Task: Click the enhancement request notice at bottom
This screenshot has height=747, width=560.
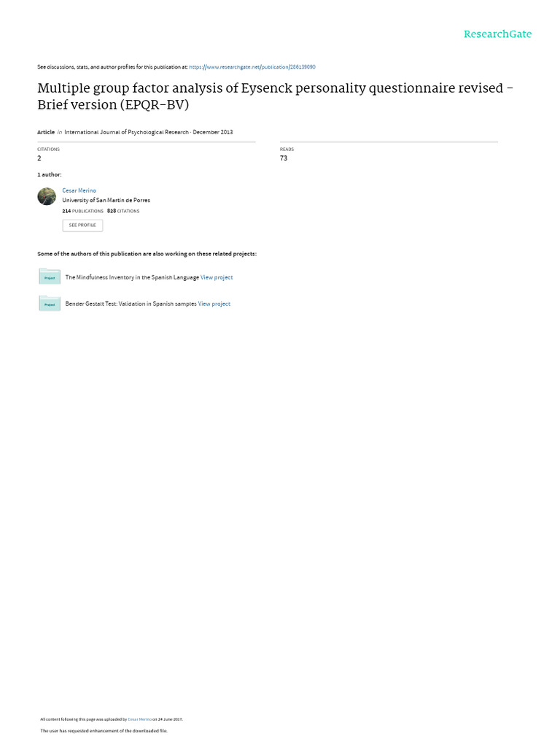Action: 104,731
